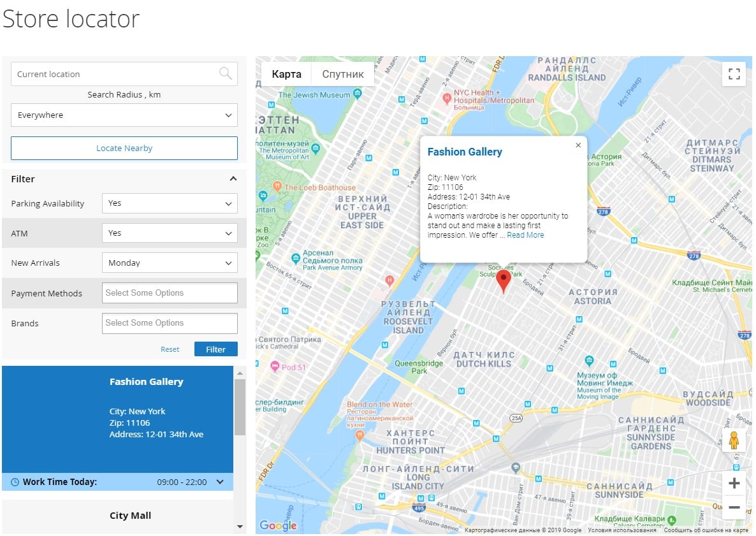Zoom in the map with plus icon
756x536 pixels.
coord(734,483)
